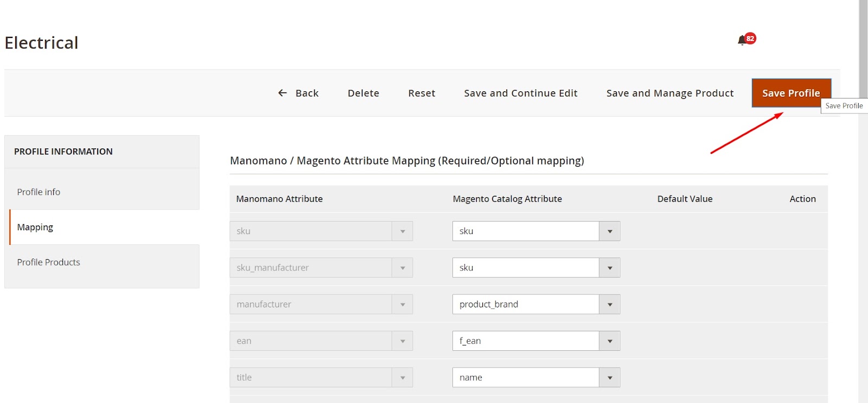Click the Delete button
868x403 pixels.
[x=363, y=93]
